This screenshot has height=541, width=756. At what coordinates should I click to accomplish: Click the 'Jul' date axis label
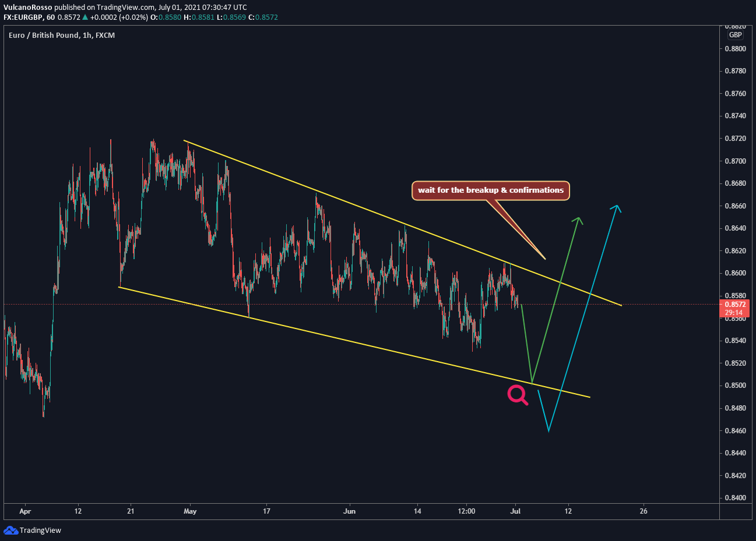point(515,511)
